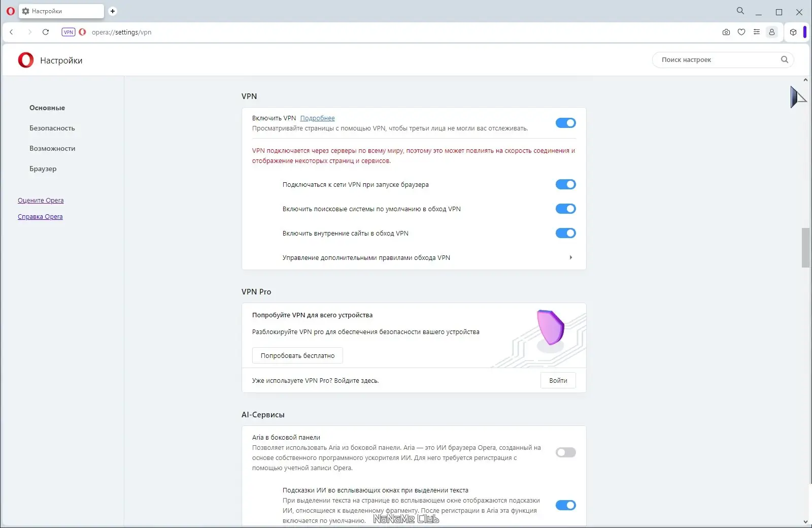Add page to bookmarks with the heart icon
Image resolution: width=812 pixels, height=528 pixels.
click(x=741, y=32)
